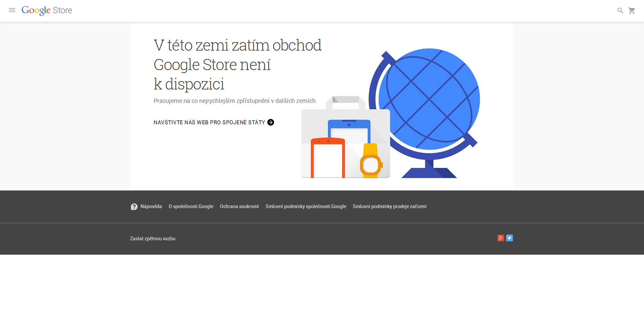Open the Google+ social icon
Screen dimensions: 644x317
pos(501,238)
